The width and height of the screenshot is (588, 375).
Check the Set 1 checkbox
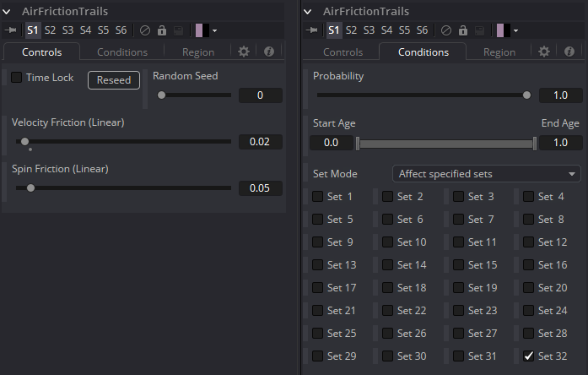[318, 196]
